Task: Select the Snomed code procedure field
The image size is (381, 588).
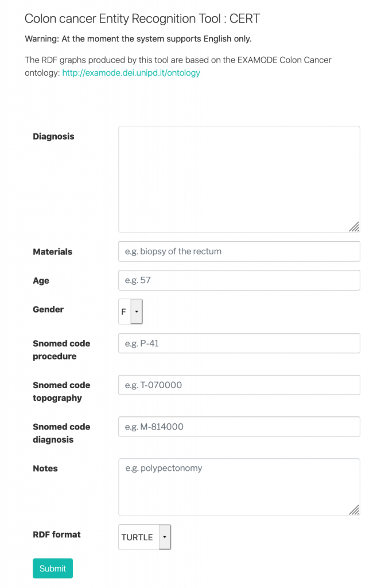Action: point(239,343)
